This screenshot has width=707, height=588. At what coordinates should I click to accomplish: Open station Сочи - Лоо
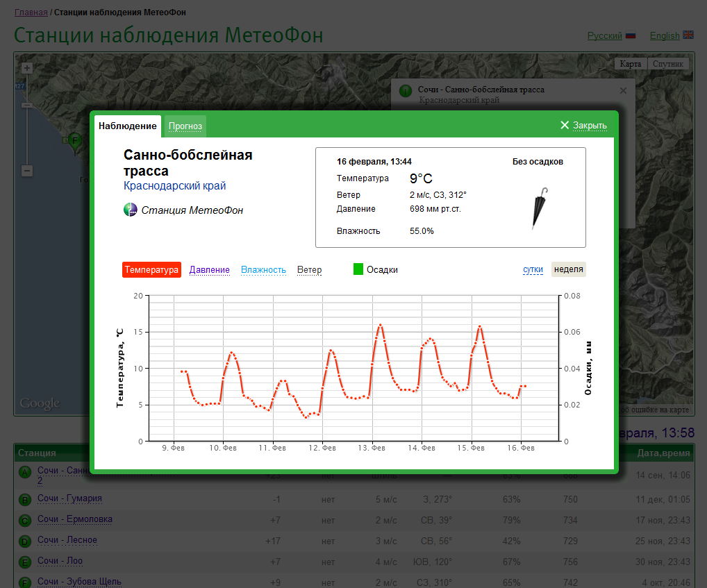pos(60,560)
